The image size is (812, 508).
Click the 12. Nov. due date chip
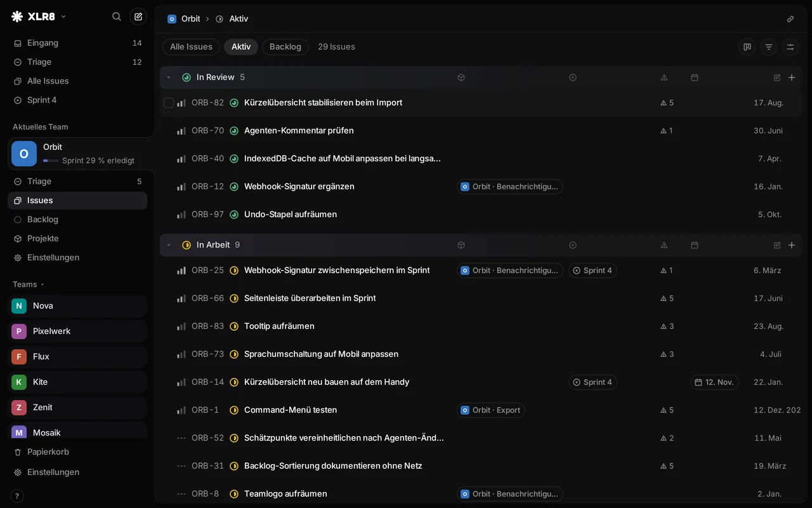click(x=714, y=382)
